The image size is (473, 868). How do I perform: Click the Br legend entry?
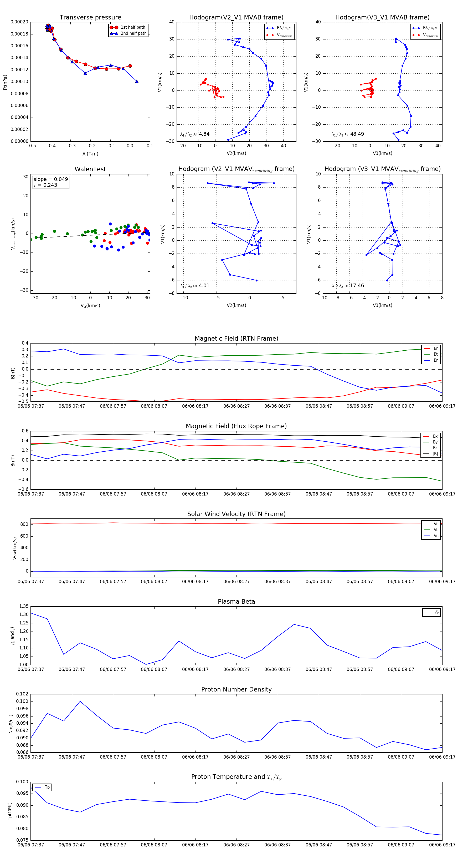[431, 349]
